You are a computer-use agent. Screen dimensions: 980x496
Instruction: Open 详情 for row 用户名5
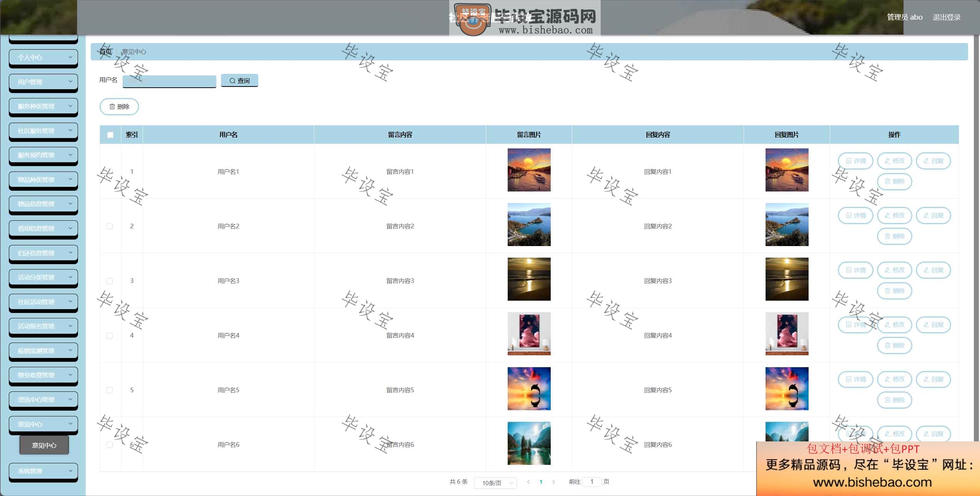point(855,379)
